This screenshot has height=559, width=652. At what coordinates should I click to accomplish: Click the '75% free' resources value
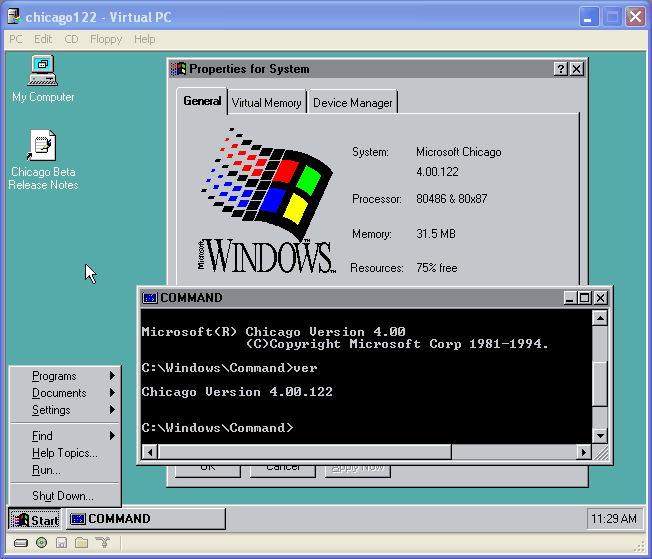437,268
